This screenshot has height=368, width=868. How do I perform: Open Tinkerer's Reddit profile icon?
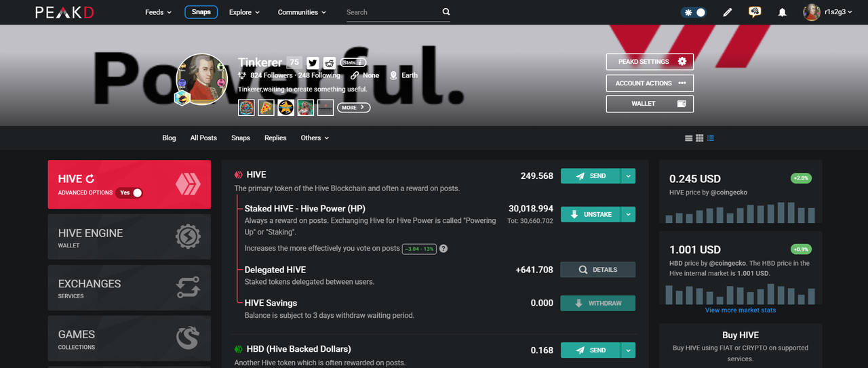(330, 62)
